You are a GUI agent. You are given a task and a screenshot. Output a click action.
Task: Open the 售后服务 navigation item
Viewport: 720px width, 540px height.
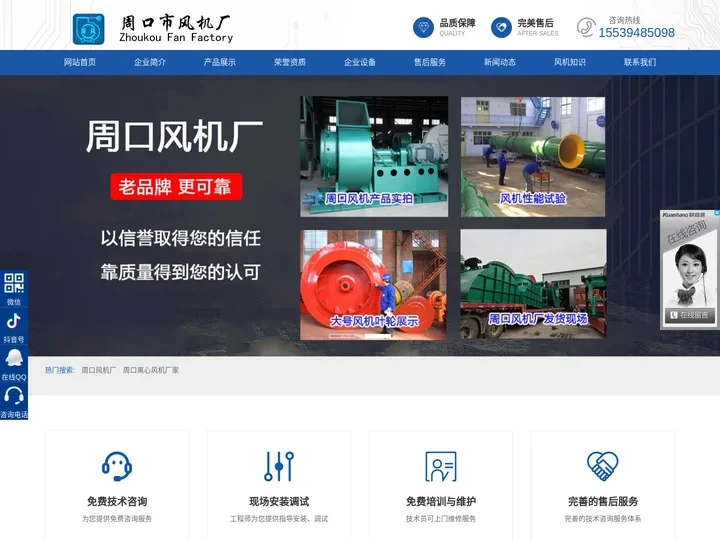tap(430, 62)
